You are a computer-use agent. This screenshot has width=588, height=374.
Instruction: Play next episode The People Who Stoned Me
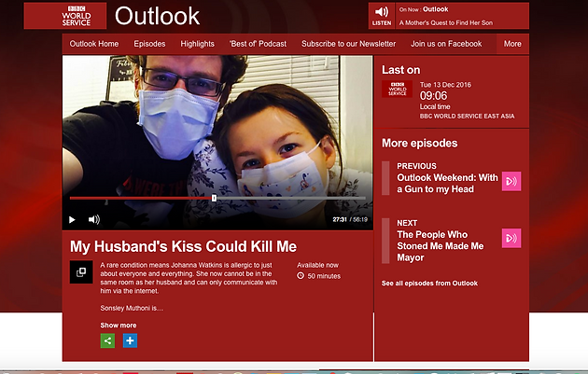(511, 239)
